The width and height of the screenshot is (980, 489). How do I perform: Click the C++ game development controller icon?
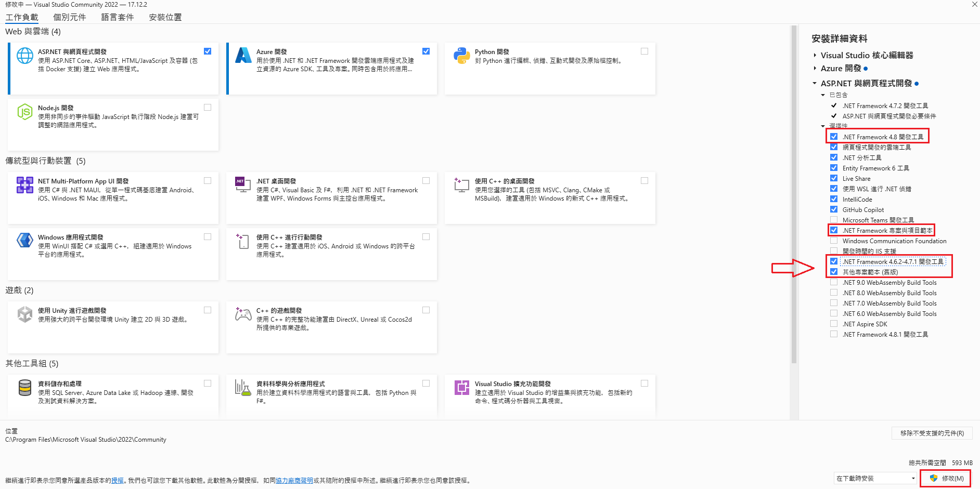coord(243,313)
